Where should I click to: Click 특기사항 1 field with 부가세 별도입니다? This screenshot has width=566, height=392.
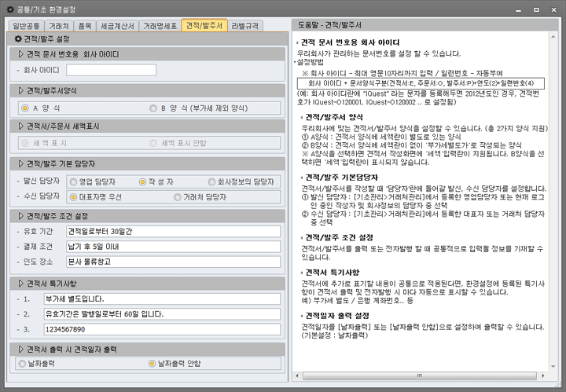pyautogui.click(x=162, y=299)
